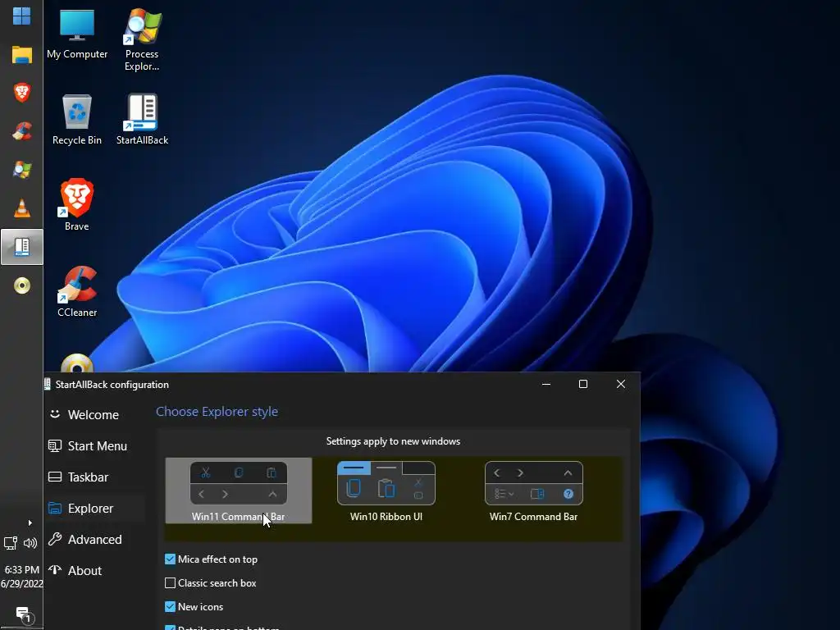The height and width of the screenshot is (630, 840).
Task: Launch Brave from the taskbar
Action: tap(21, 92)
